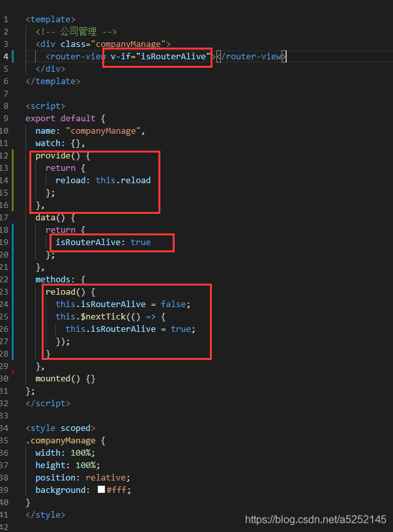Click the "this.isRouterAlive = false" statement
The height and width of the screenshot is (532, 393).
point(123,304)
